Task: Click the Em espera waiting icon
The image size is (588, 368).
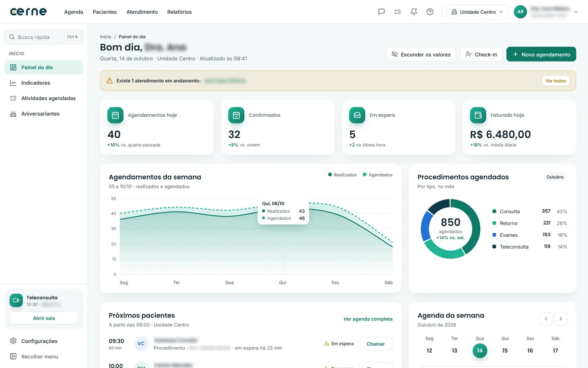Action: click(357, 115)
